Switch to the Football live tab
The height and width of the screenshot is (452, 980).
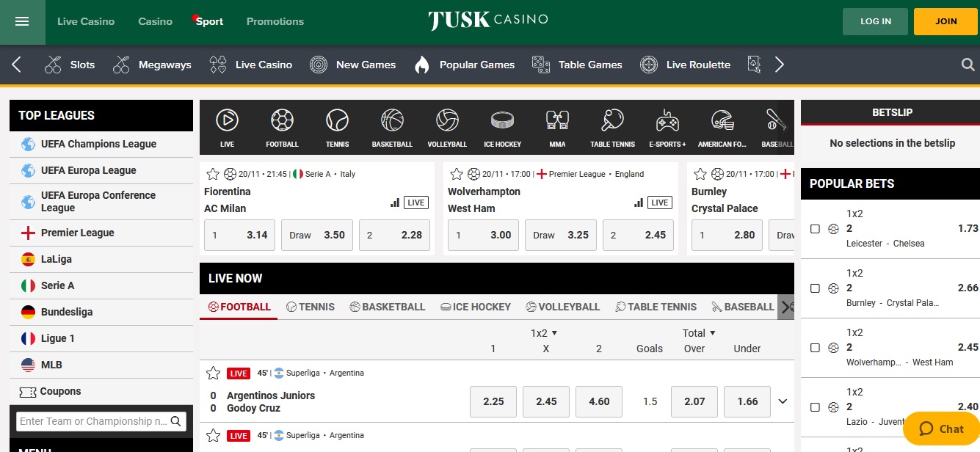pos(239,307)
